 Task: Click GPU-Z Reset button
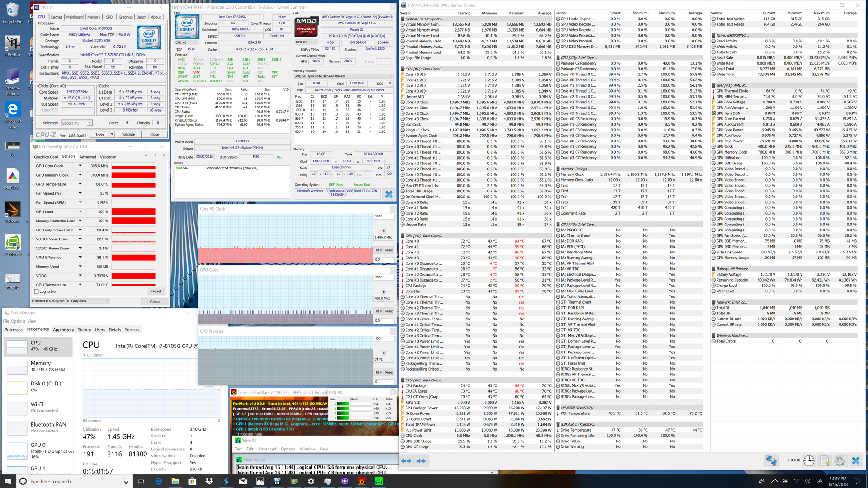pos(156,291)
